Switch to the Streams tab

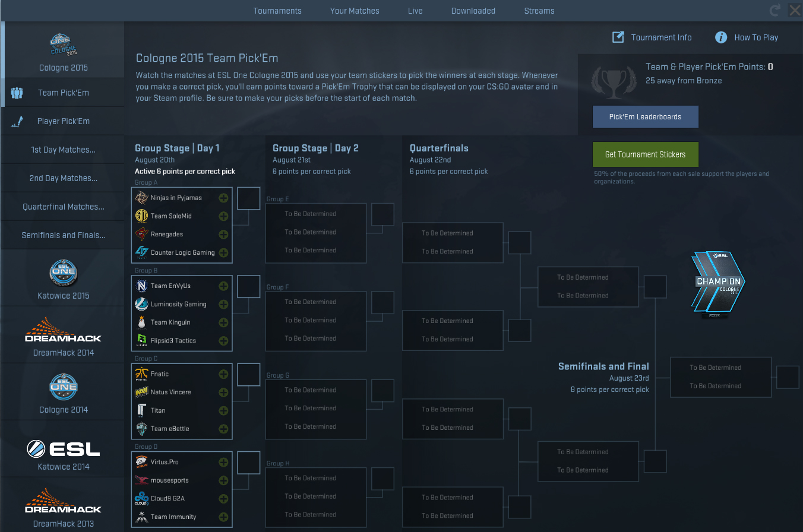pyautogui.click(x=539, y=11)
